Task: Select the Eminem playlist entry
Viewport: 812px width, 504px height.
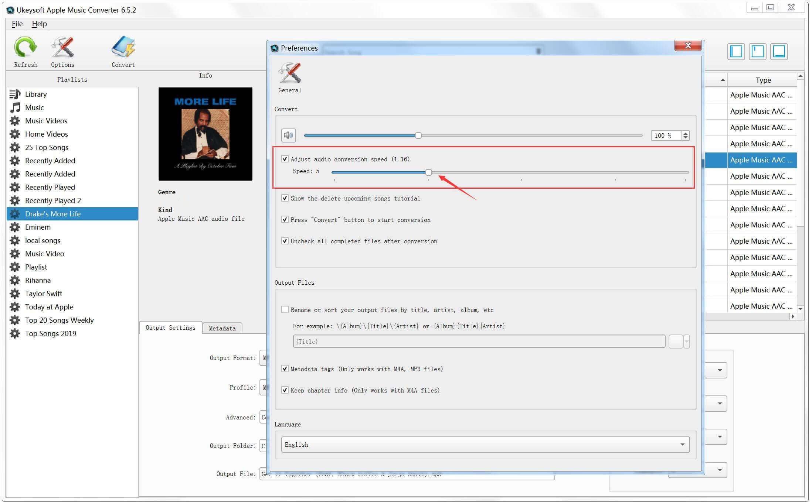Action: [x=37, y=227]
